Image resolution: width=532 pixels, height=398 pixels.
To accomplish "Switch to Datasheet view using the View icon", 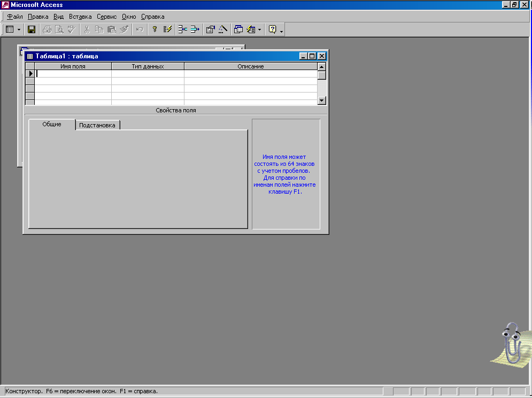I will pos(10,29).
